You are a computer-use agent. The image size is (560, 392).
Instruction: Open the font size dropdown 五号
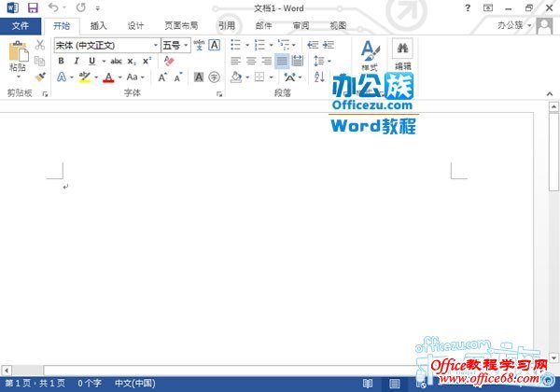tap(186, 46)
